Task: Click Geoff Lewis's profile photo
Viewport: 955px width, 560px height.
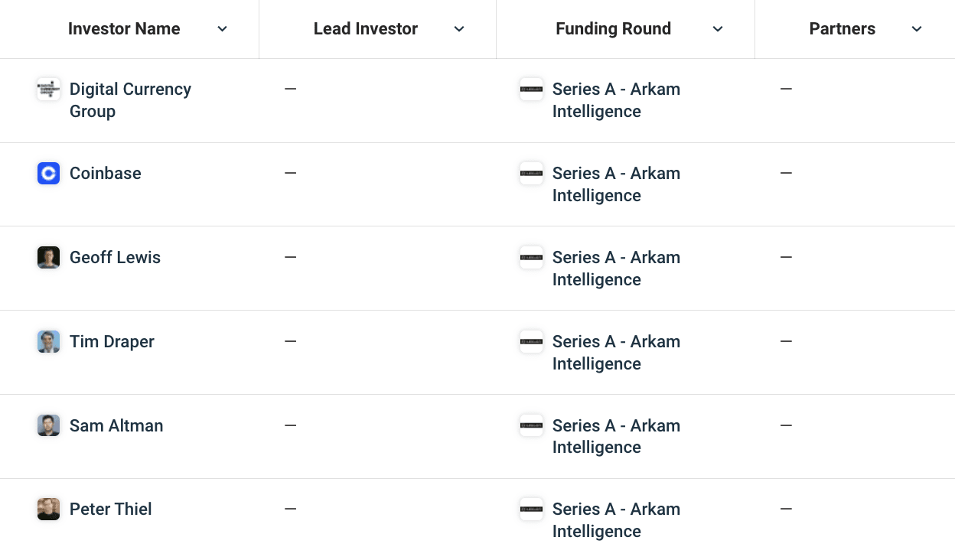Action: [x=48, y=258]
